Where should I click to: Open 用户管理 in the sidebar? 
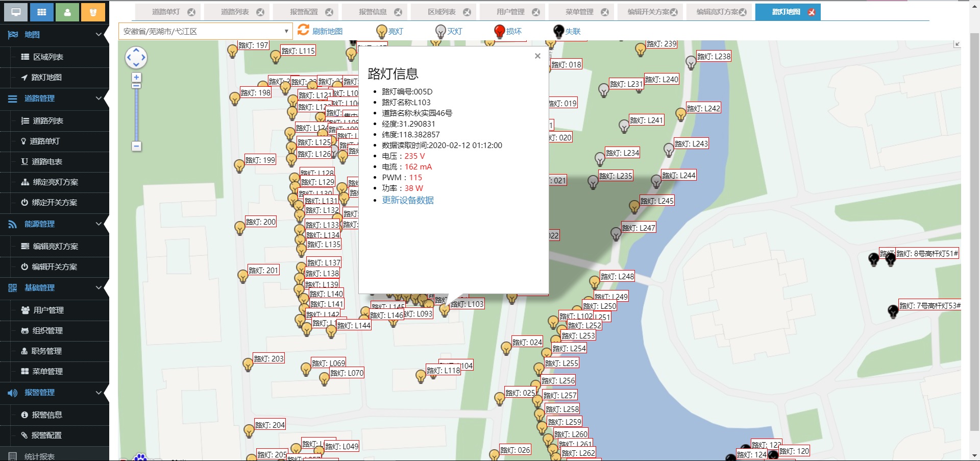48,310
